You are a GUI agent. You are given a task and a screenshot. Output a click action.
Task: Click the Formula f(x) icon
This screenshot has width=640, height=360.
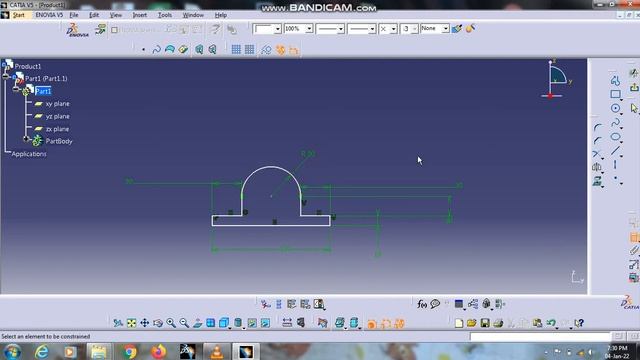tap(422, 304)
